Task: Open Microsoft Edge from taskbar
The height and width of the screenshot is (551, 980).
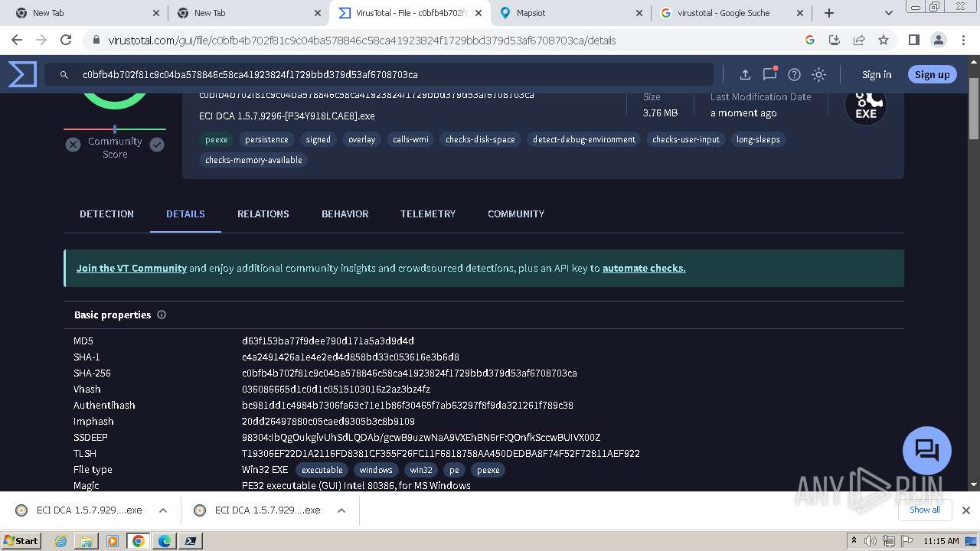Action: point(164,541)
